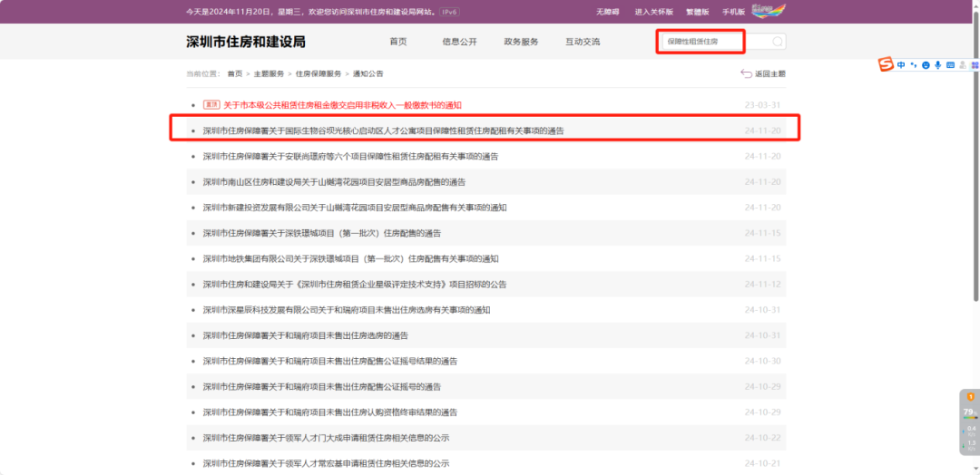
Task: Toggle Sogou punctuation mode icon
Action: pos(913,65)
